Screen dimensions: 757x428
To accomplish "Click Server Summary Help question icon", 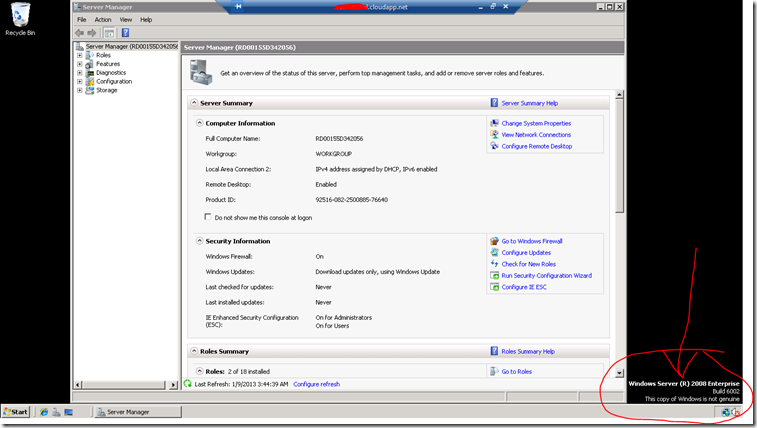I will tap(494, 103).
